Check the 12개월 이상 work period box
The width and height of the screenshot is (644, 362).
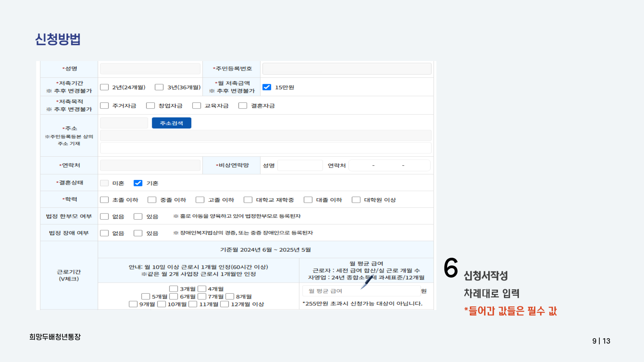(224, 304)
